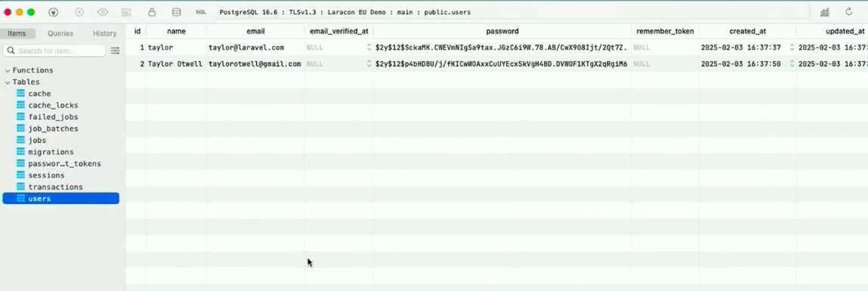The height and width of the screenshot is (291, 868).
Task: Switch to the Queries tab
Action: click(60, 33)
